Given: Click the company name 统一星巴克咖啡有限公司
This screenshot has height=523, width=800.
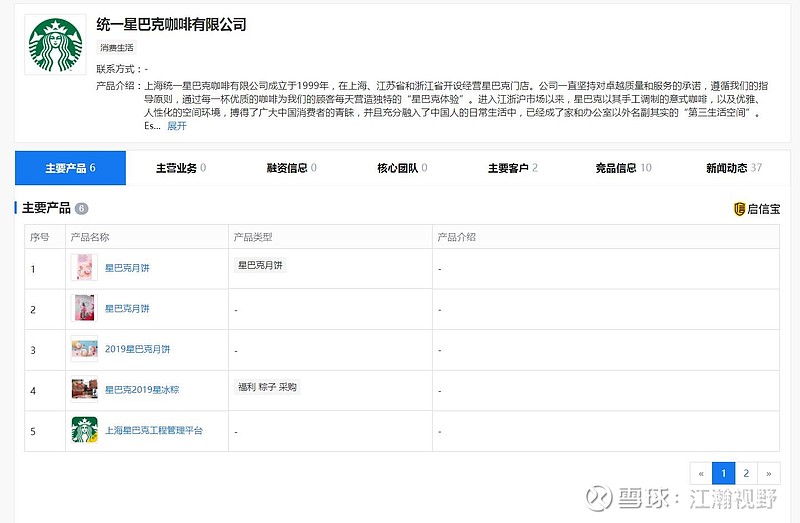Looking at the screenshot, I should [171, 24].
